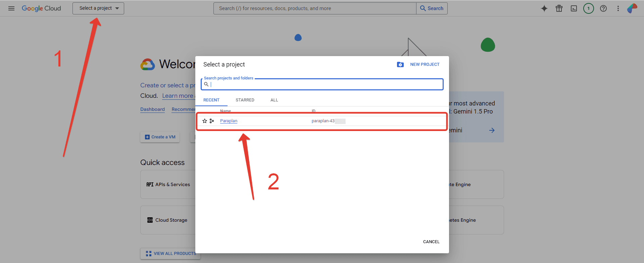The width and height of the screenshot is (644, 263).
Task: Open the notifications badge showing 1
Action: [588, 8]
